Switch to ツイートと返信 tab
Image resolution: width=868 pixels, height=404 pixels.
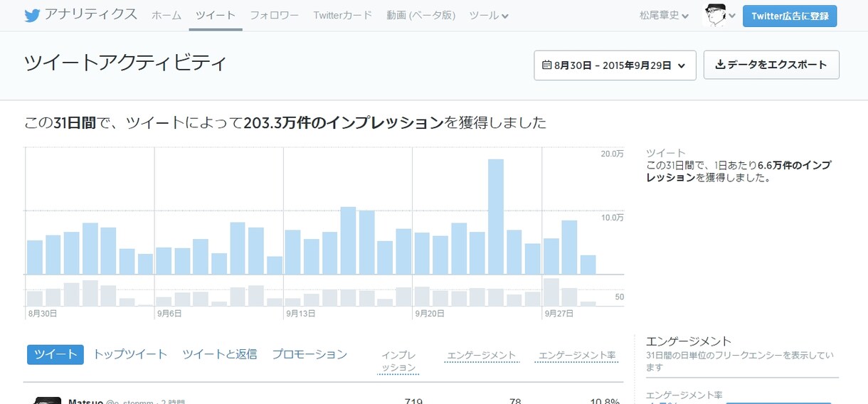coord(220,354)
